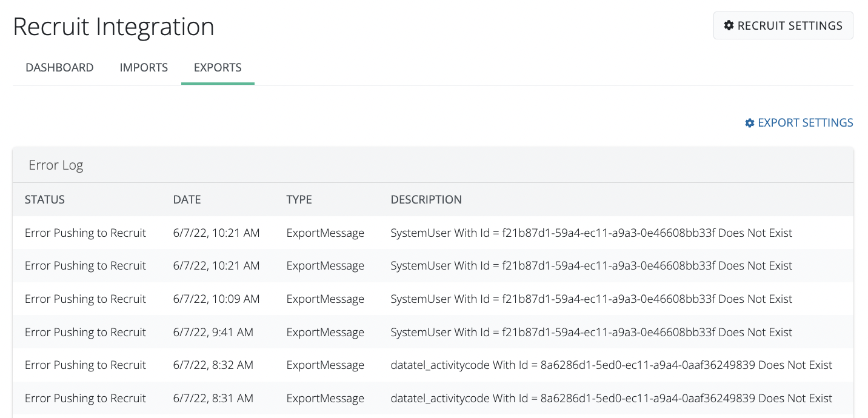Viewport: 868px width, 418px height.
Task: Switch to the IMPORTS tab
Action: pos(144,67)
